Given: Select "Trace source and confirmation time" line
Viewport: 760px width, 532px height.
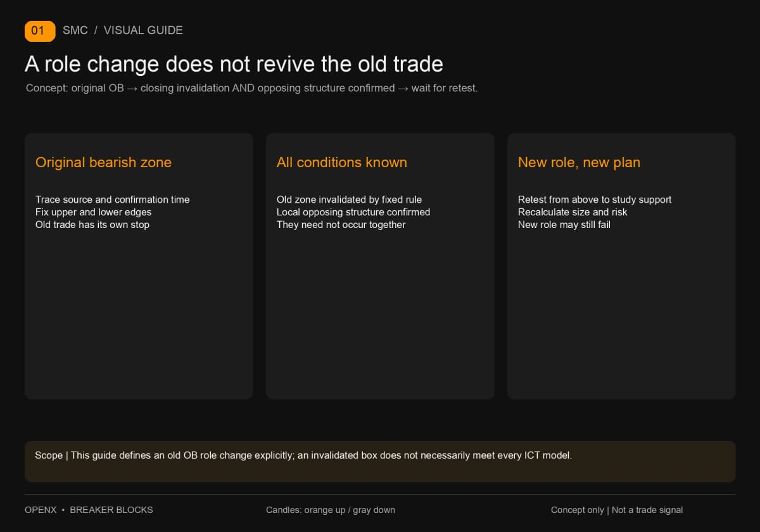Looking at the screenshot, I should [113, 199].
